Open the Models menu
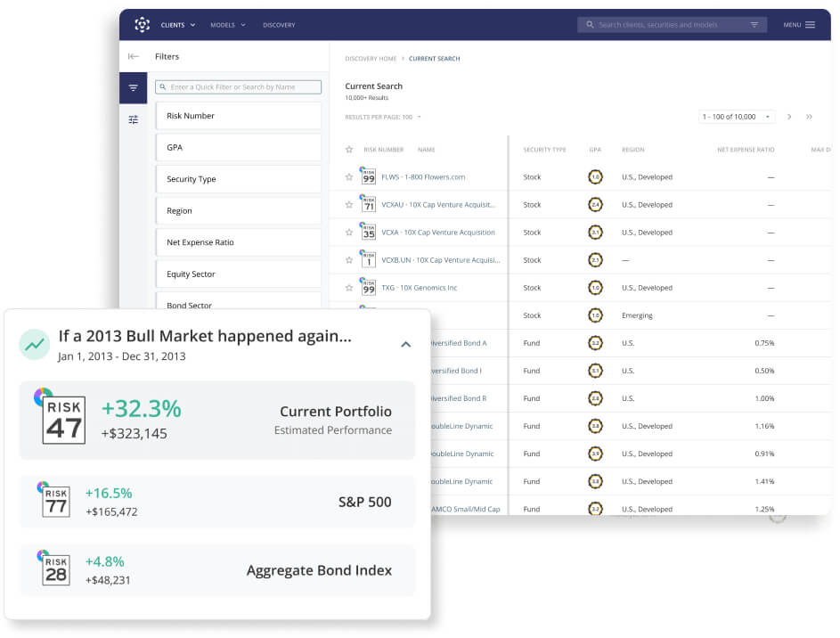Image resolution: width=840 pixels, height=638 pixels. click(x=228, y=25)
